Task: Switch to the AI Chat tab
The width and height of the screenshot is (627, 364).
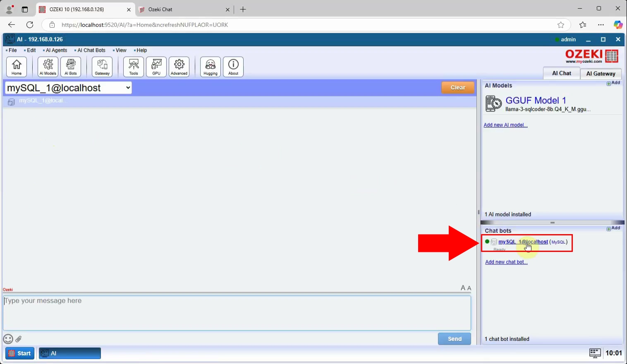Action: (561, 73)
